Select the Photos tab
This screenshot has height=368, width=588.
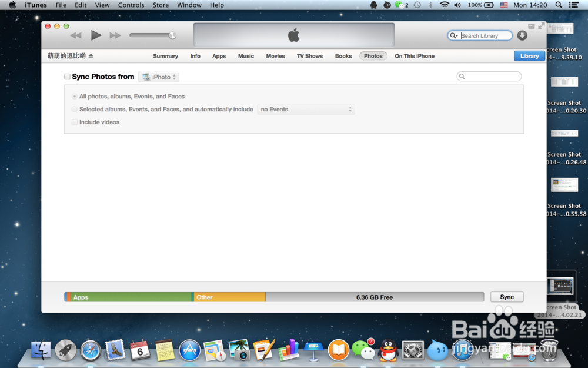[373, 56]
